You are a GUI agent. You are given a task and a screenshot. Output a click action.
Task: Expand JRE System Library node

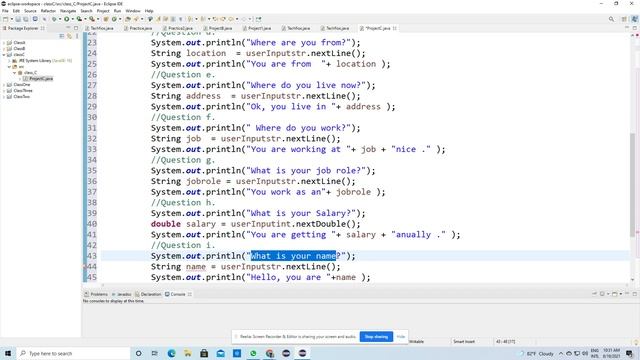point(9,60)
